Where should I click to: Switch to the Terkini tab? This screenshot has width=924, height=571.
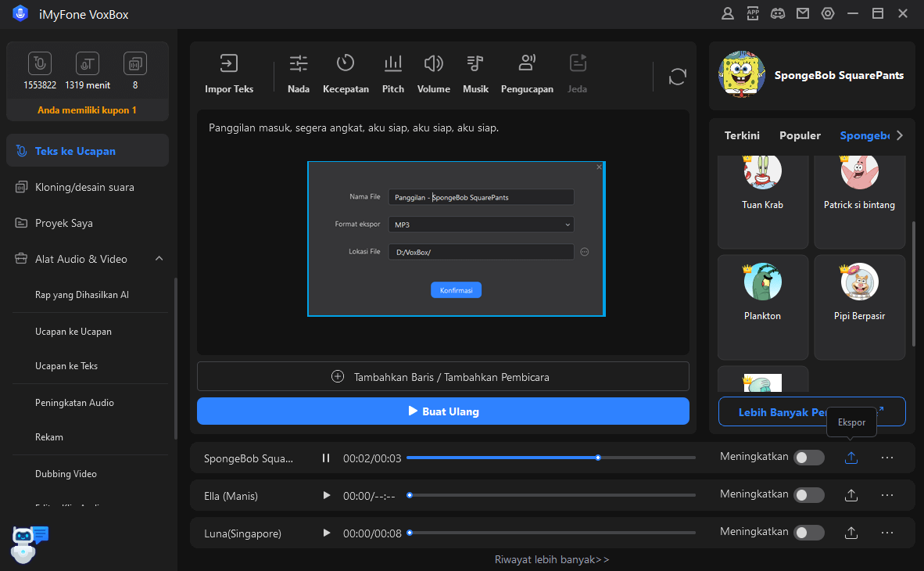click(x=742, y=135)
